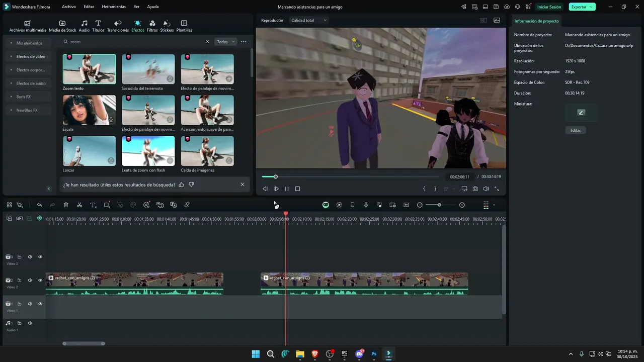This screenshot has height=362, width=644.
Task: Click the Editar thumbnail button
Action: (576, 130)
